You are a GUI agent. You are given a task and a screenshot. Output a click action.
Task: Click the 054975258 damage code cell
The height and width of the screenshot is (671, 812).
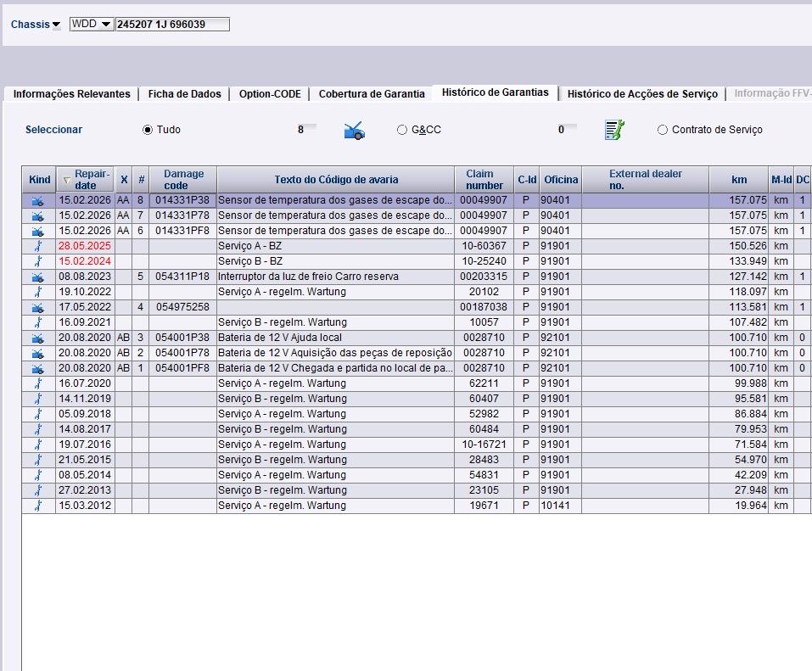182,307
